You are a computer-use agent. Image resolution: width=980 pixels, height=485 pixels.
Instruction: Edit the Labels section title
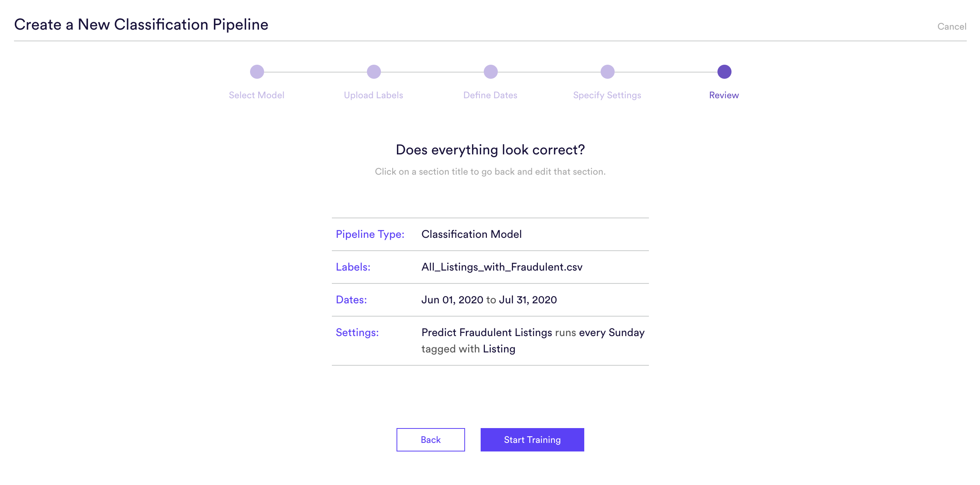(x=353, y=267)
